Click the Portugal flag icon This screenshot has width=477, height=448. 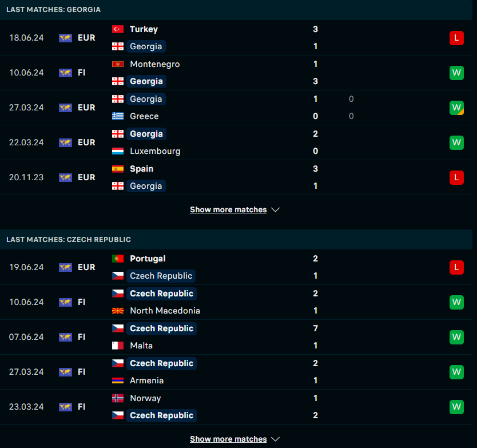tap(118, 259)
